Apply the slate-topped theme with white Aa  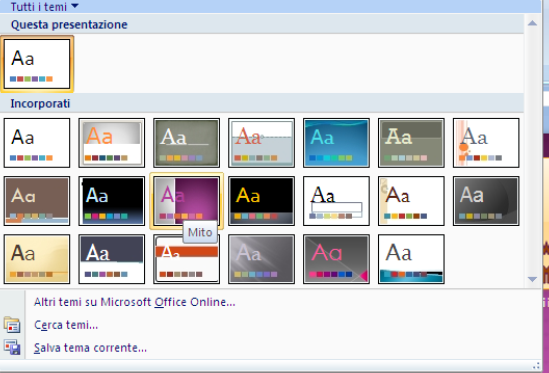click(x=112, y=259)
